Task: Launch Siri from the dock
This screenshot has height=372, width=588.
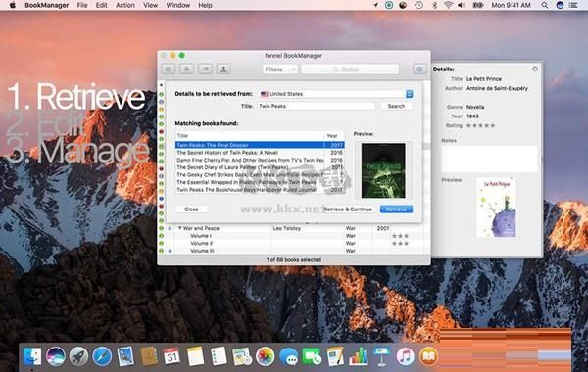Action: [x=56, y=356]
